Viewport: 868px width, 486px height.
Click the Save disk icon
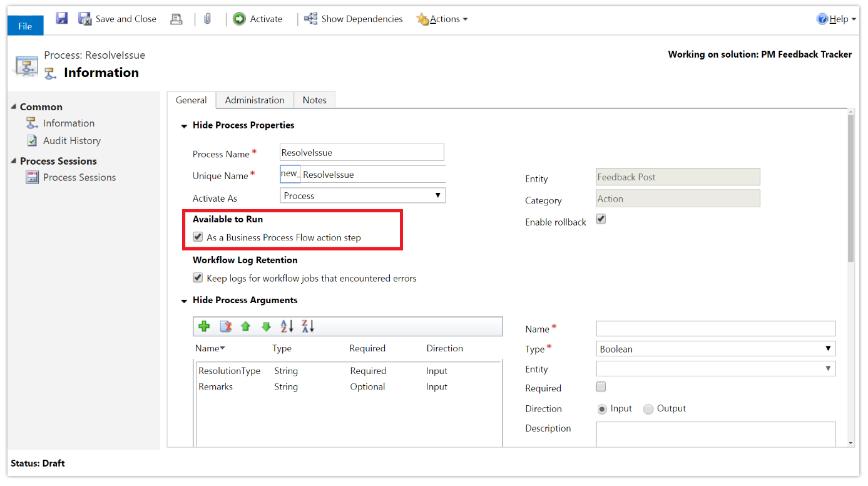61,18
